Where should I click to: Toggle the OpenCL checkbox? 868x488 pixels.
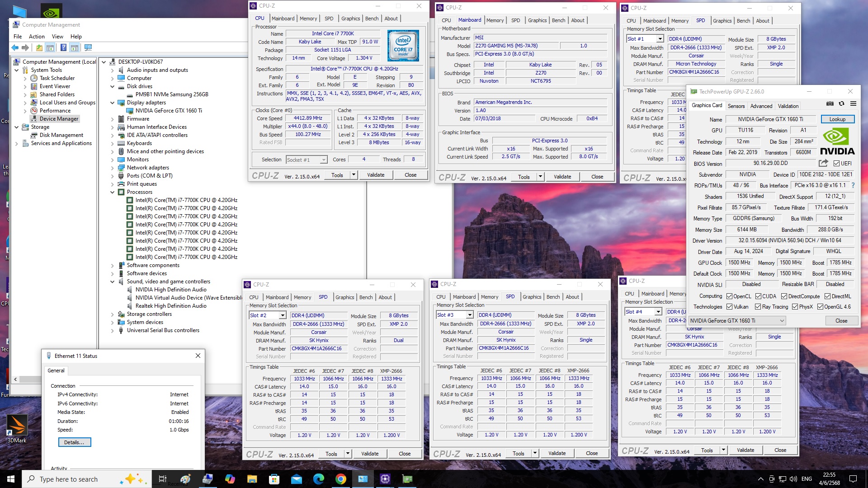(x=729, y=296)
